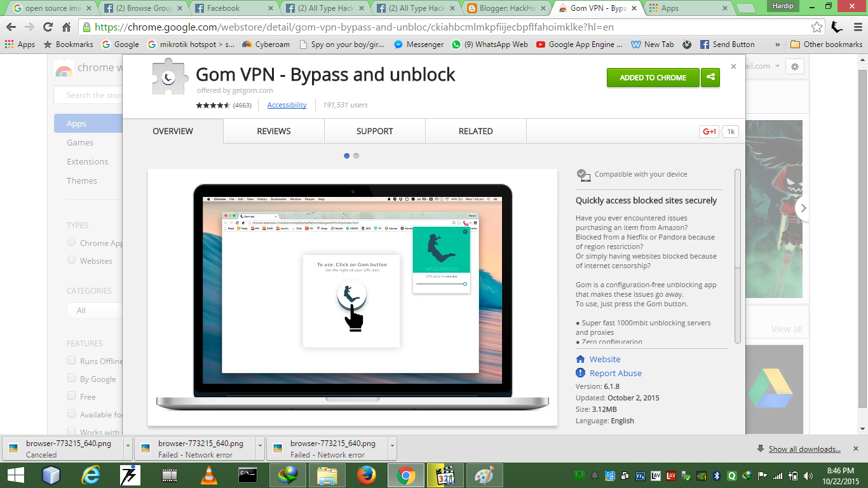Go to the next item with right arrow
Image resolution: width=868 pixels, height=488 pixels.
(x=804, y=208)
